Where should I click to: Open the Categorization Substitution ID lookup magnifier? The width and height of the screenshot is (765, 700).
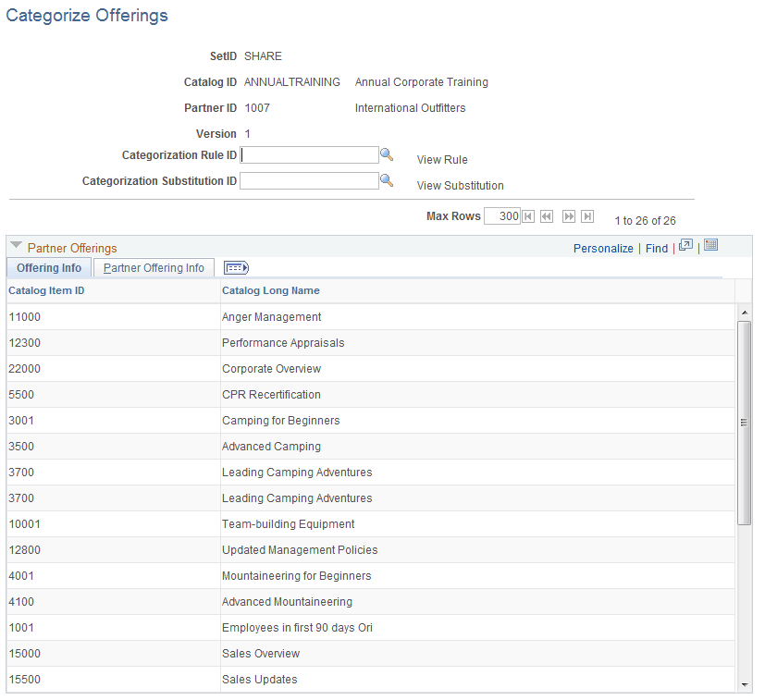[x=387, y=180]
